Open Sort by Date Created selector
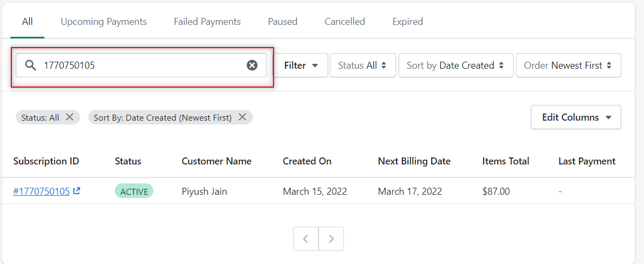Screen dimensions: 644x264 (456, 65)
